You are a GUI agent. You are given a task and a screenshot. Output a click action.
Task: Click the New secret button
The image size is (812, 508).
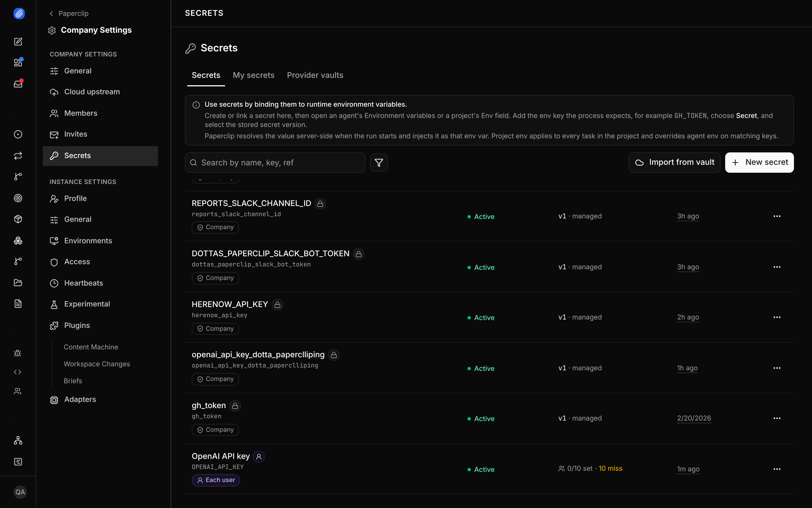tap(759, 163)
